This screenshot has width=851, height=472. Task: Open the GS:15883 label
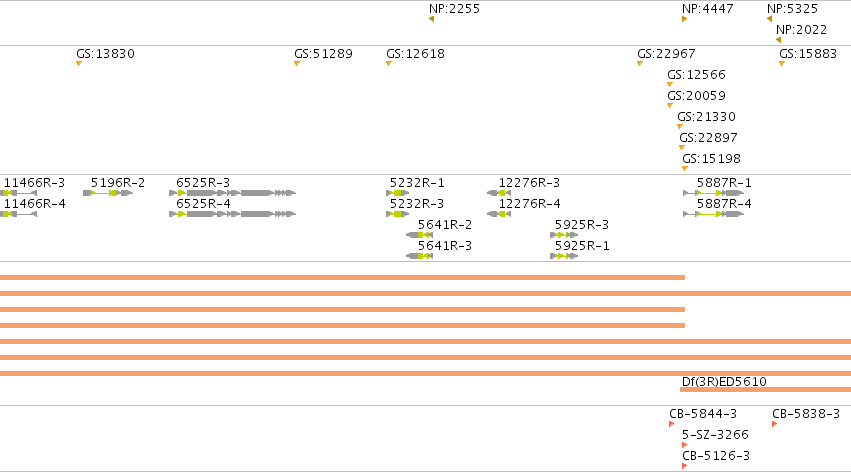pos(808,54)
